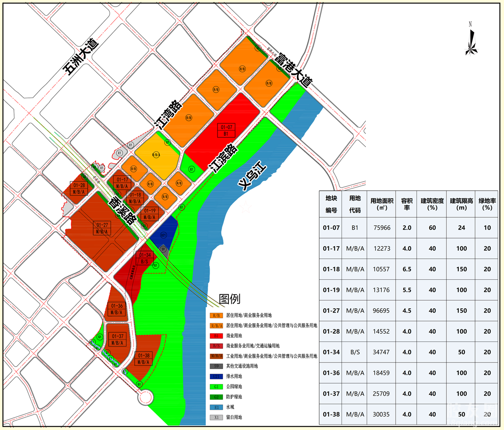Click the 图例 legend heading
Screen dimensions: 504x430
[229, 299]
